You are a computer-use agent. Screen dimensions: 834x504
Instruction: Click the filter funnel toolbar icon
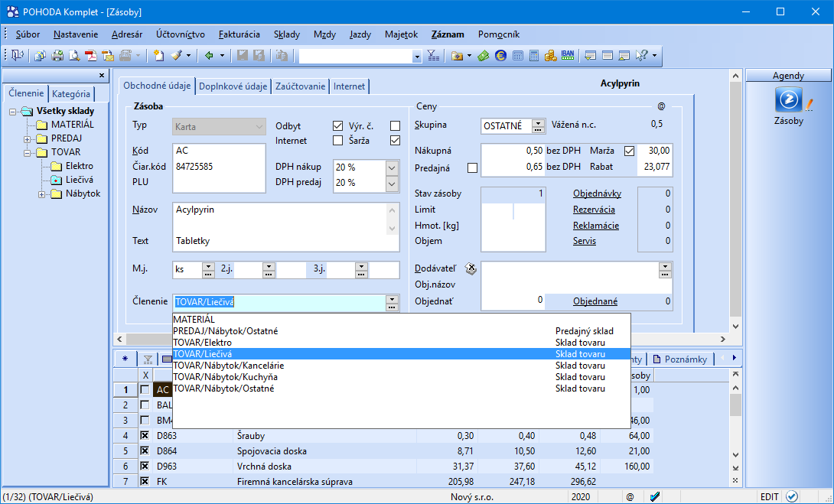tap(433, 56)
